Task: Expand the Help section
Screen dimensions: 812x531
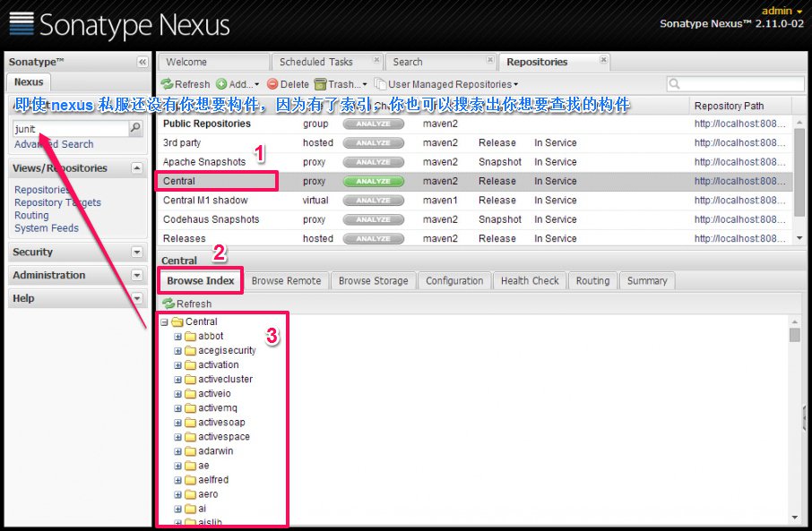Action: pyautogui.click(x=137, y=298)
